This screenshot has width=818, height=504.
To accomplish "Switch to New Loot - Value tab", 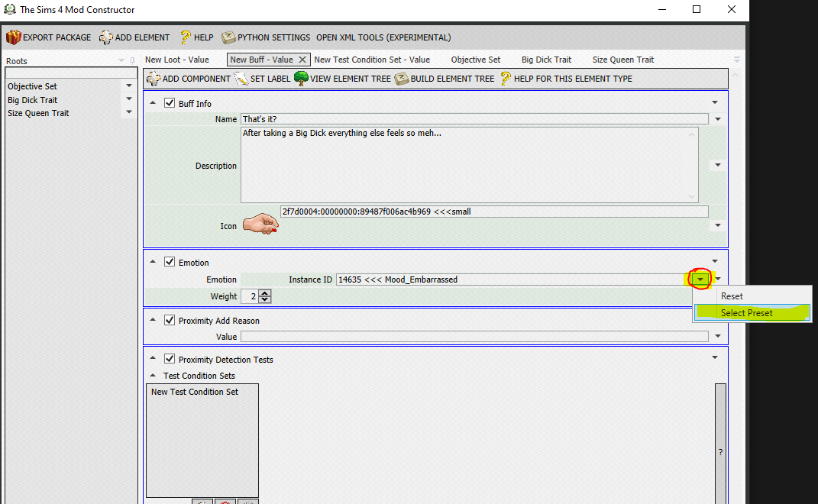I will pos(177,60).
